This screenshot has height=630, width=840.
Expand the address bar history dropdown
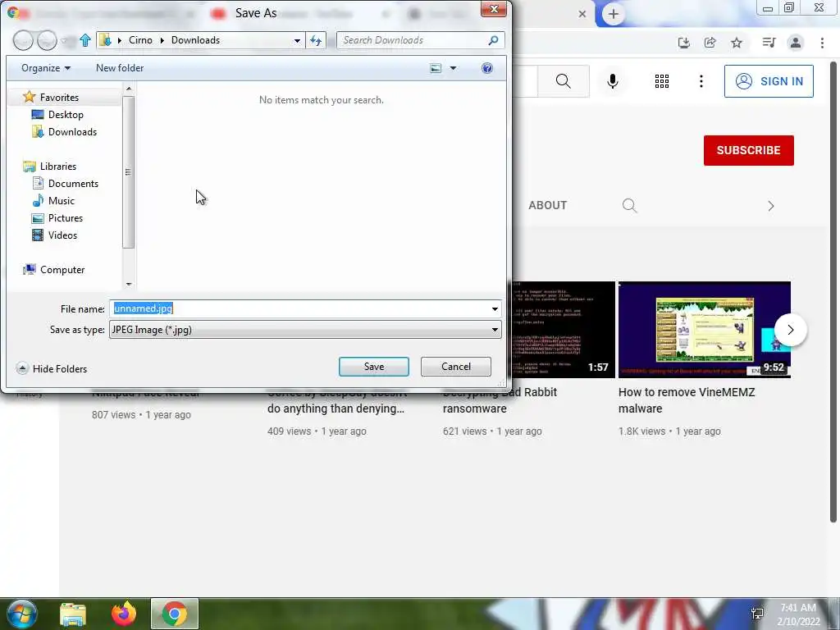pyautogui.click(x=297, y=41)
